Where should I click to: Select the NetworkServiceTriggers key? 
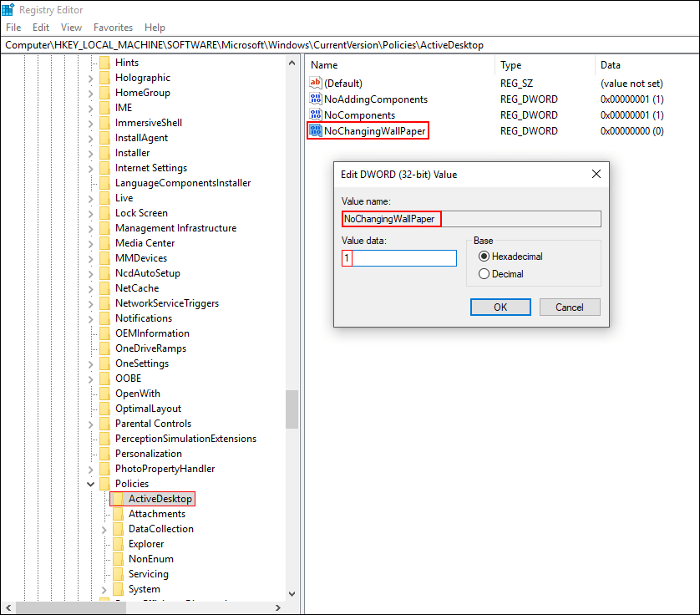click(167, 303)
